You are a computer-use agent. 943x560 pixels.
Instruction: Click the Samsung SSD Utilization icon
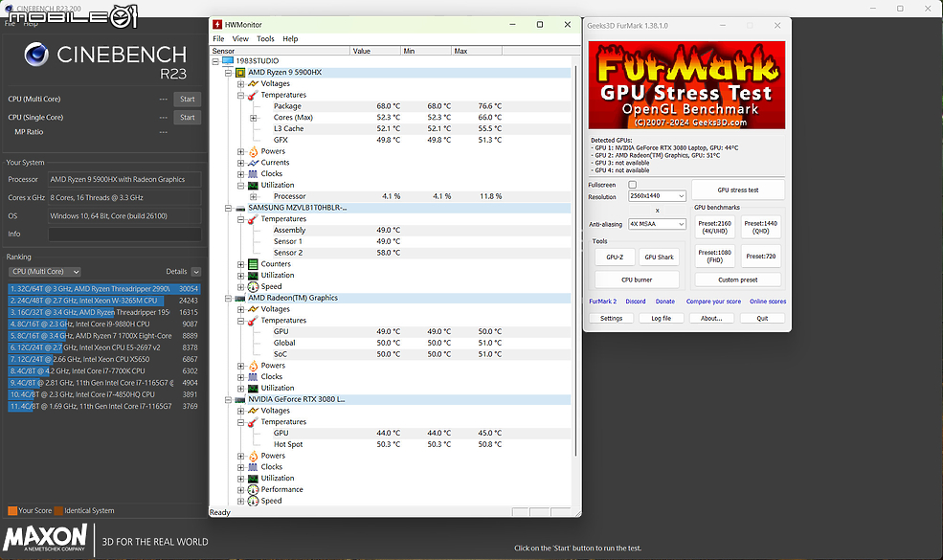[x=253, y=276]
